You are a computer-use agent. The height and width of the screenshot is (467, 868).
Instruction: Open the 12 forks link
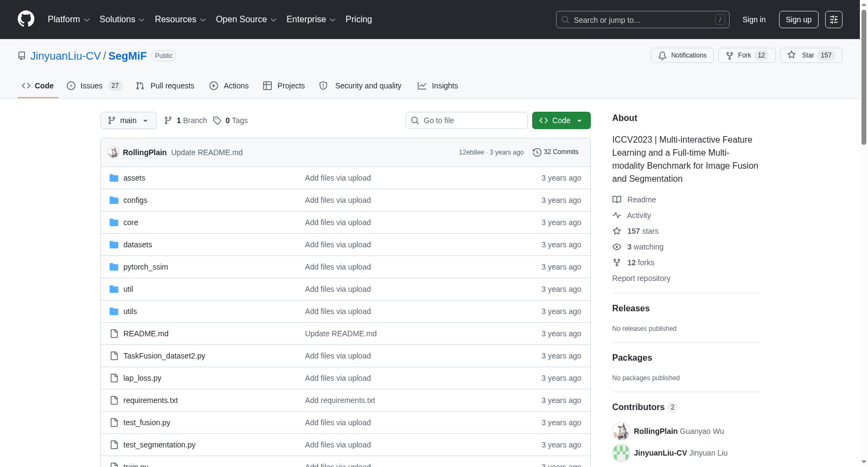641,263
